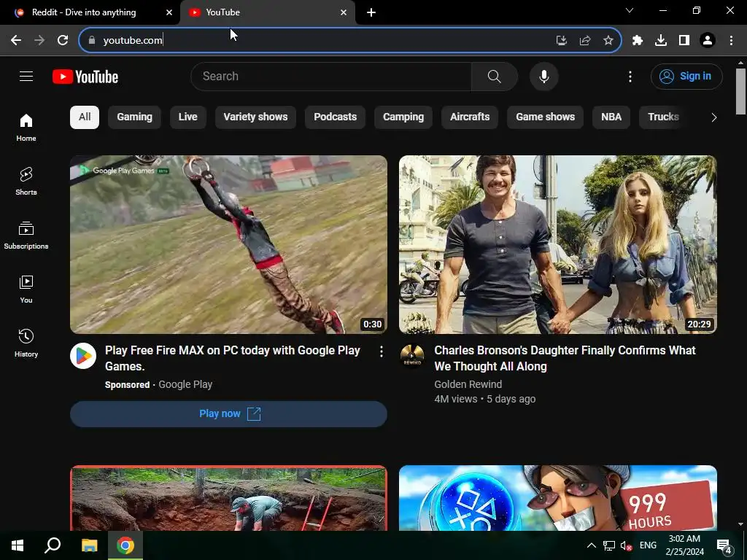Open Google Play channel avatar
The width and height of the screenshot is (747, 560).
tap(83, 356)
